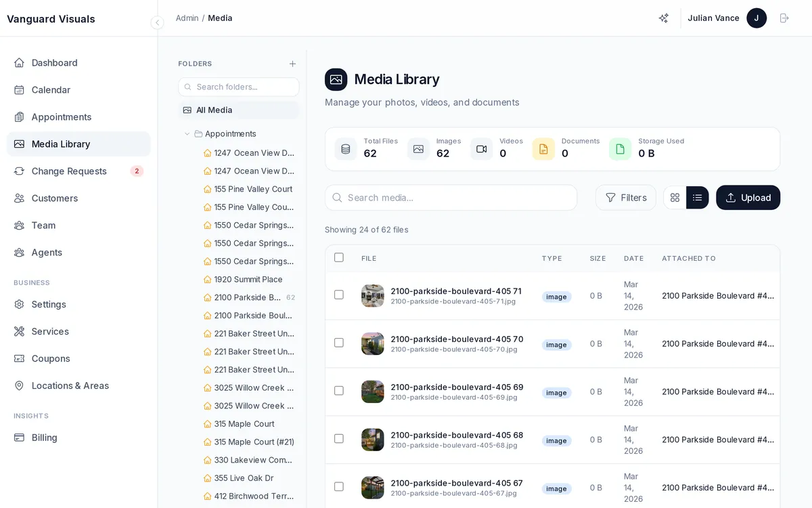Image resolution: width=812 pixels, height=508 pixels.
Task: Switch to grid view layout
Action: pos(675,198)
